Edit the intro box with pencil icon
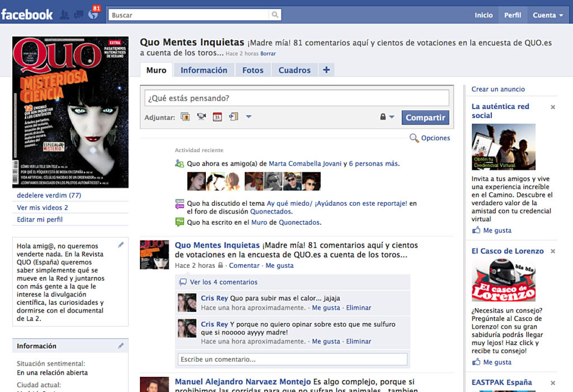 [121, 245]
